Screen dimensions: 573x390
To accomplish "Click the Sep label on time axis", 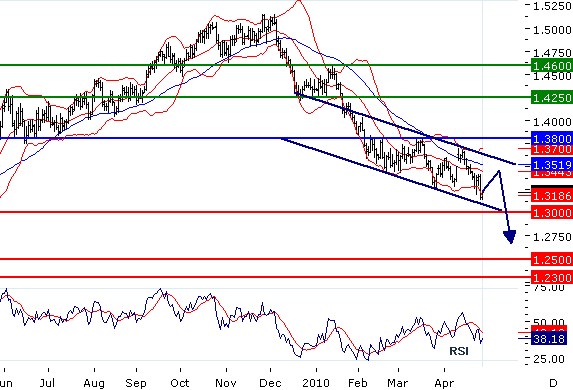I will point(136,383).
